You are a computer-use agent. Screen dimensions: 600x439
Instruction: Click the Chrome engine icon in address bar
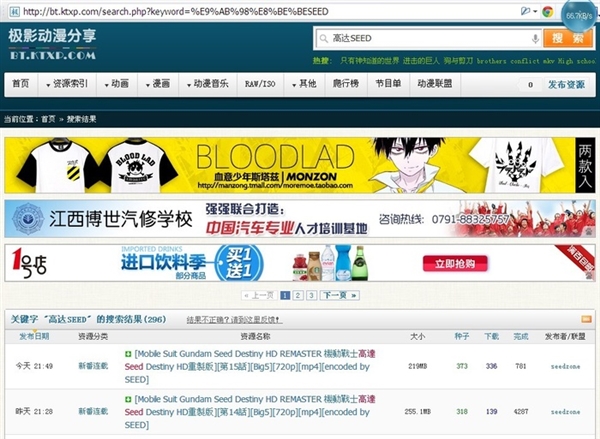pos(548,12)
